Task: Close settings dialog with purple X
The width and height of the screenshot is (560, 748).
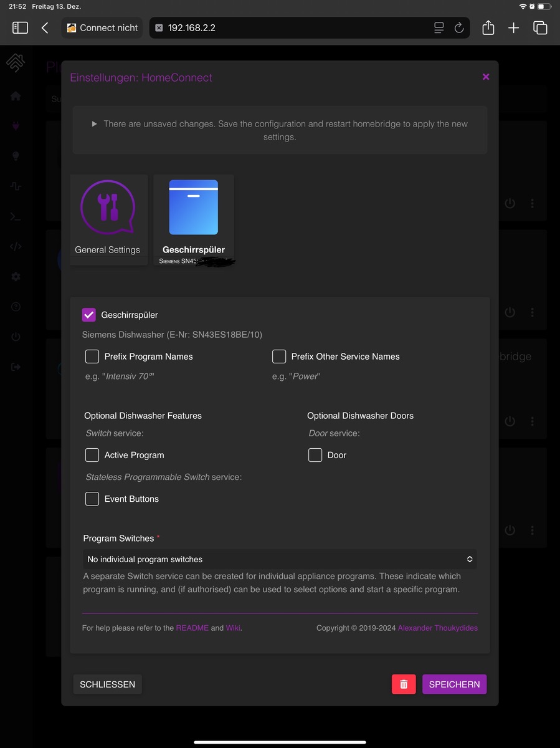Action: 486,77
